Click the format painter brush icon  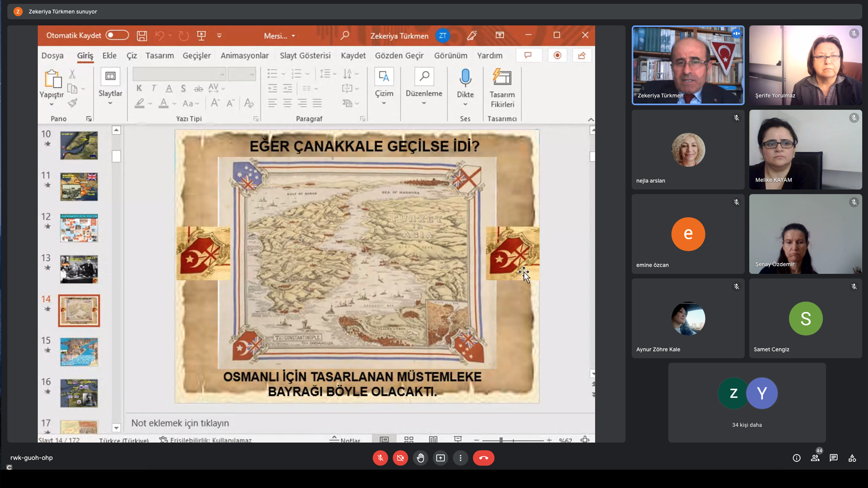pos(72,103)
